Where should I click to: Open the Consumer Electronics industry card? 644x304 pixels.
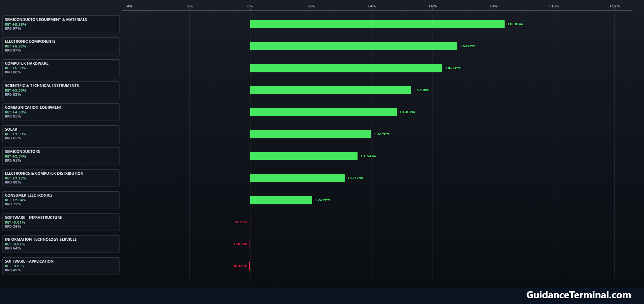pyautogui.click(x=61, y=200)
